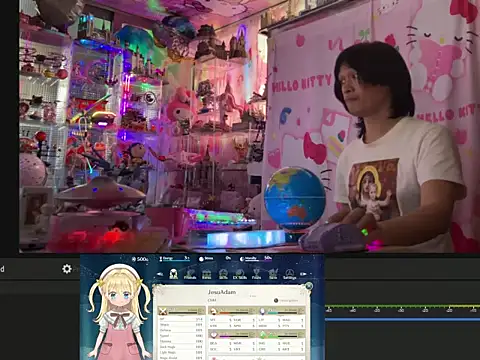The height and width of the screenshot is (360, 480).
Task: Open the Feats trophy icon
Action: (x=256, y=274)
